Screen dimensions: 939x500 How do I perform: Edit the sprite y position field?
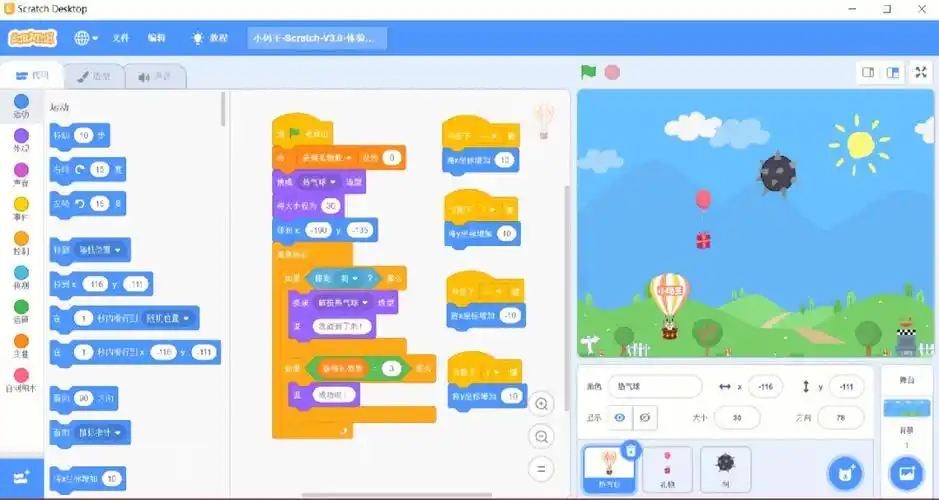tap(846, 387)
